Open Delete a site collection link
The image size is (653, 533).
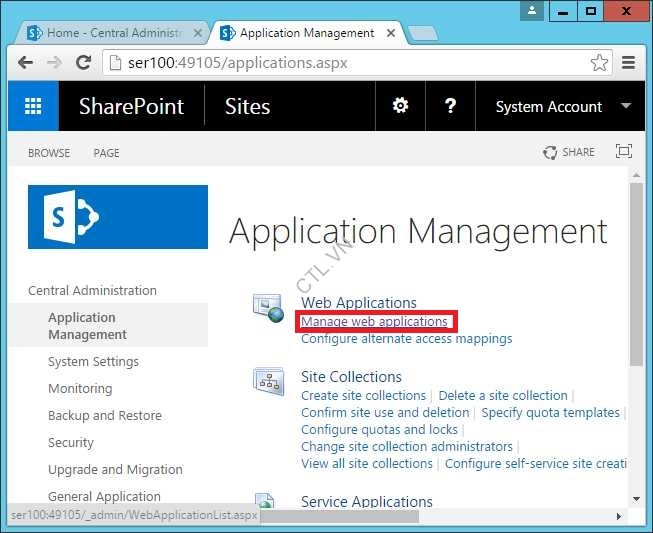coord(503,395)
